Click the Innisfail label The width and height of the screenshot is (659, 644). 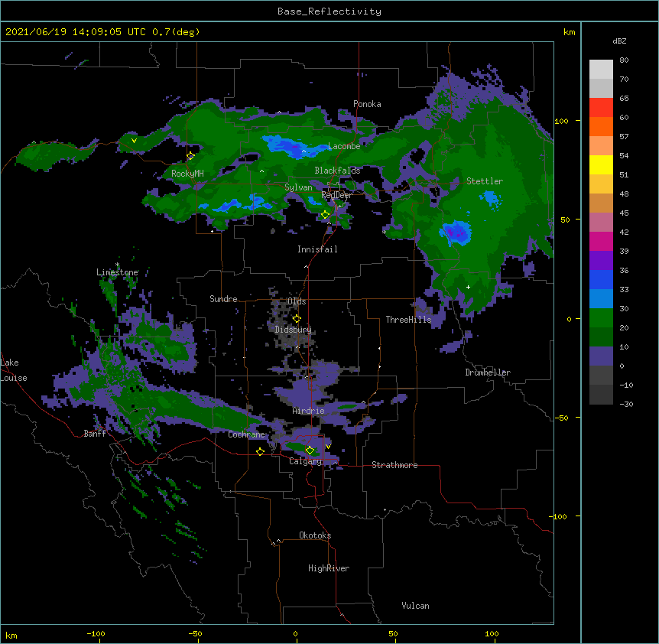click(x=317, y=249)
